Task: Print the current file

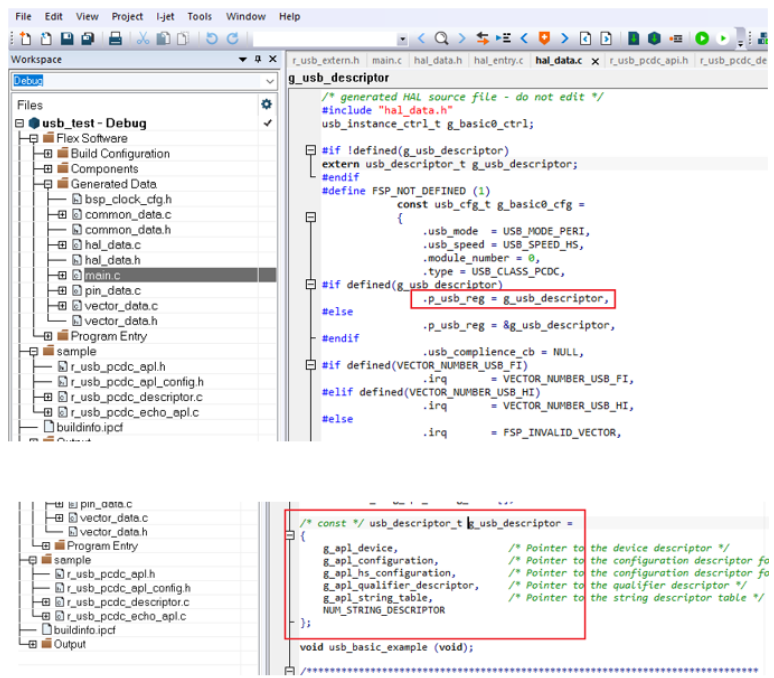Action: point(115,38)
